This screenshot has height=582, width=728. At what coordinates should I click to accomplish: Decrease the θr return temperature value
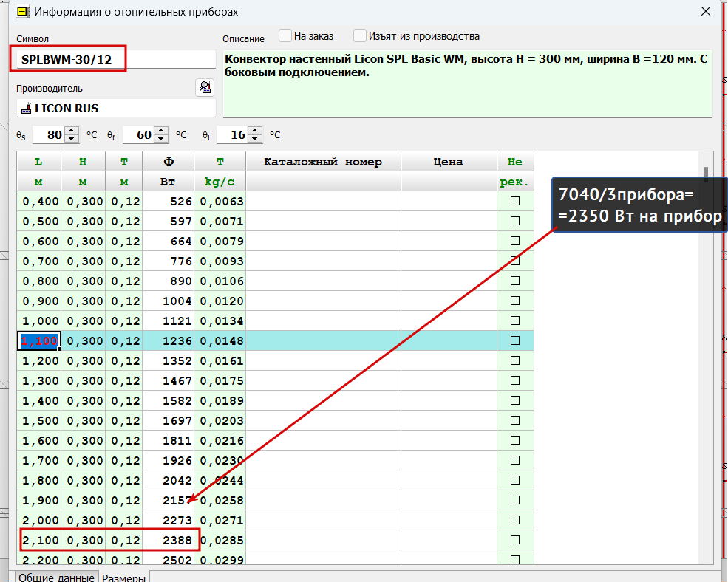160,139
